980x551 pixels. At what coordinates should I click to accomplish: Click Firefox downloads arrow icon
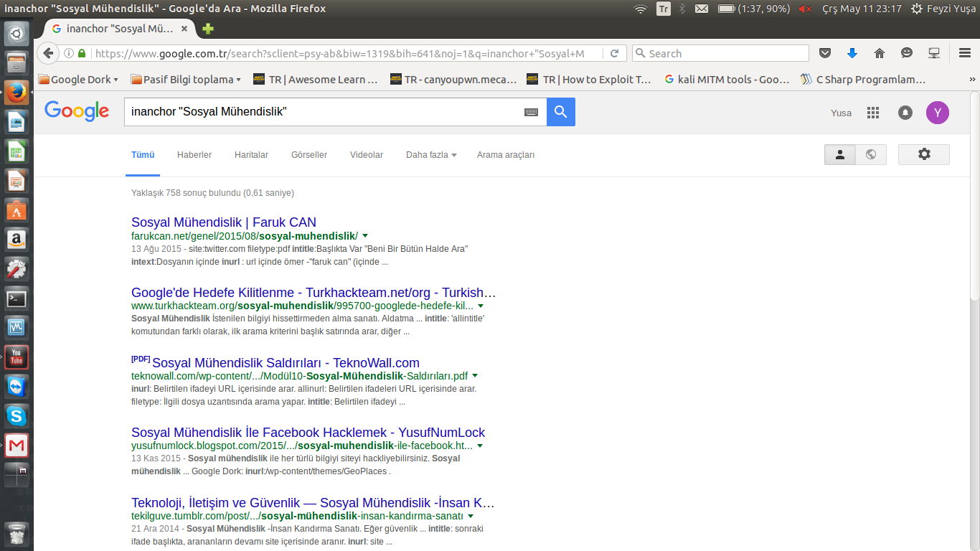[852, 53]
